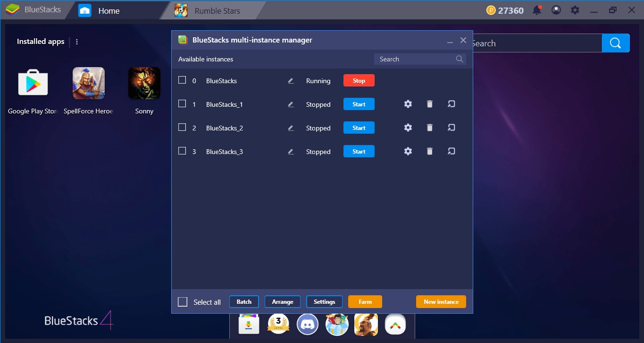Open the notifications bell
644x343 pixels.
(x=537, y=10)
